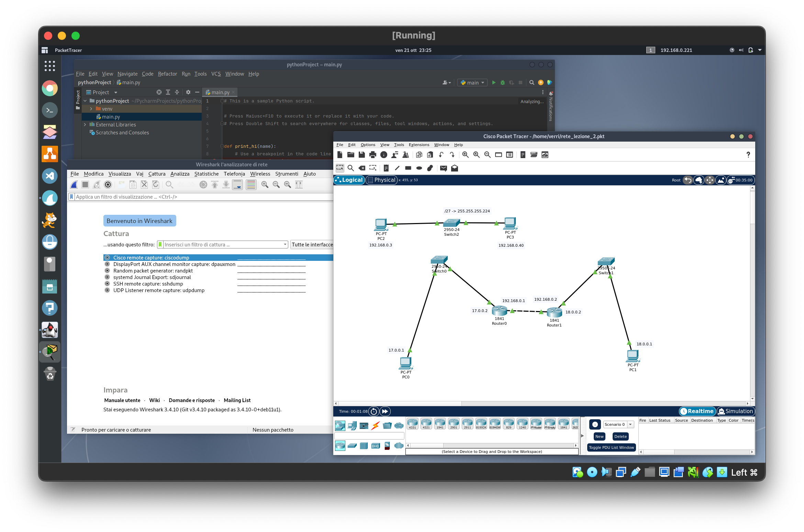Viewport: 804px width, 532px height.
Task: Open Activities app grid in the dock
Action: [x=50, y=66]
